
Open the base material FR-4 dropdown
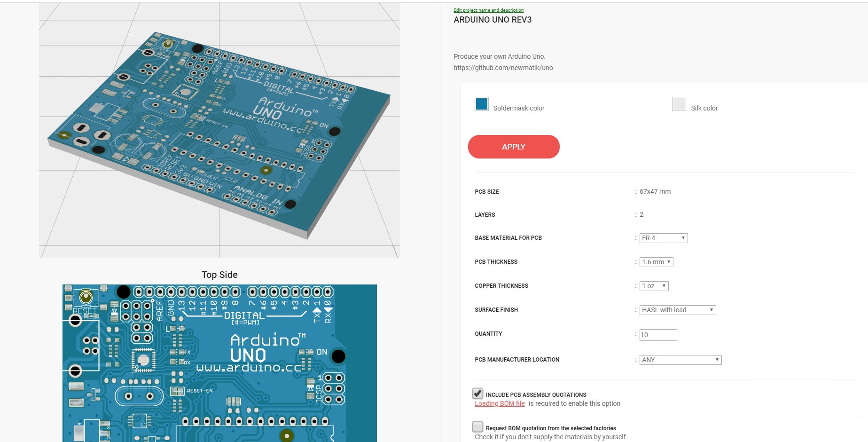tap(663, 238)
